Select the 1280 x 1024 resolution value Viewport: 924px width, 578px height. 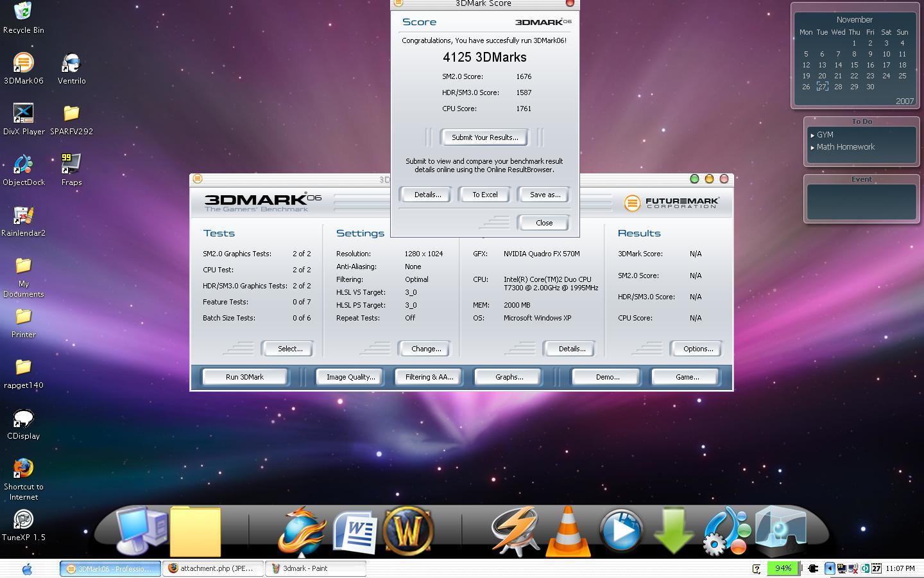[x=424, y=254]
